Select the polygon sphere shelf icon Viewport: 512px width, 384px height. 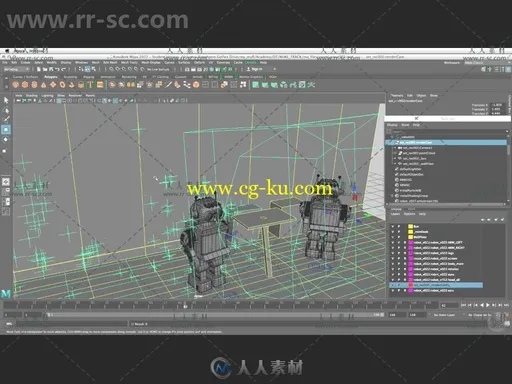pyautogui.click(x=15, y=85)
